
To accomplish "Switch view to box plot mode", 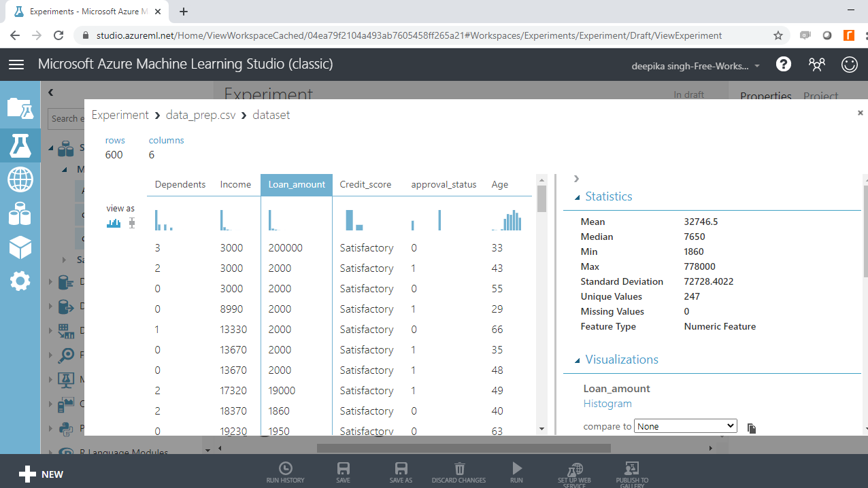I will (x=132, y=223).
